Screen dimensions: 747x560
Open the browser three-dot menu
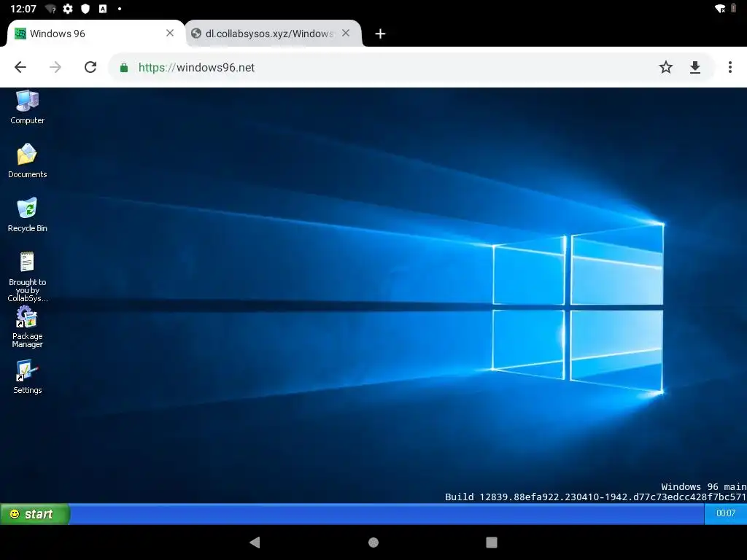click(729, 67)
